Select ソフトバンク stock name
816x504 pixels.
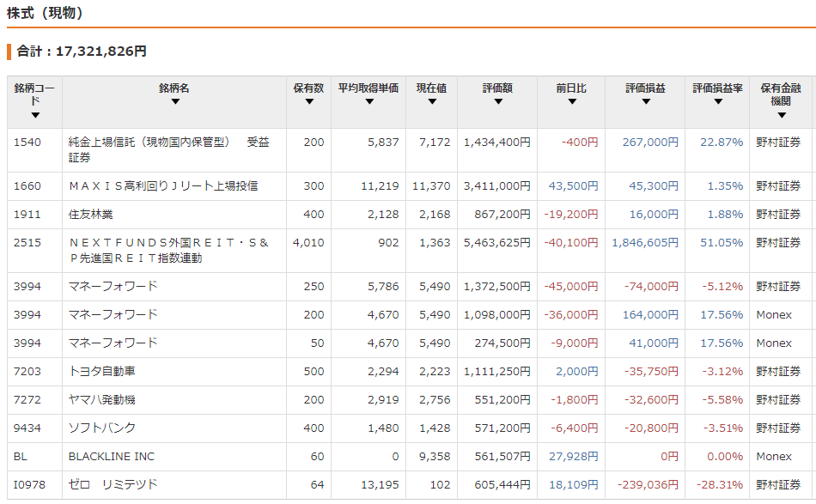[102, 428]
